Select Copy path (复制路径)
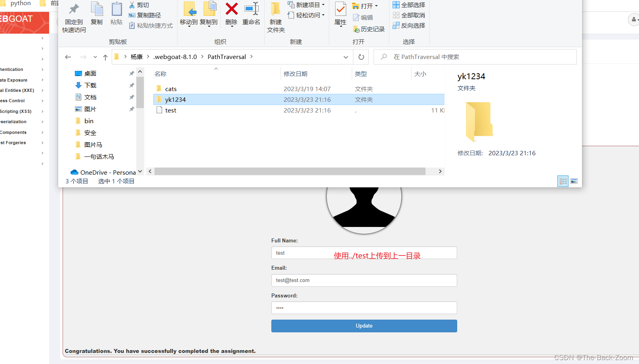Viewport: 639px width, 364px height. [x=145, y=15]
